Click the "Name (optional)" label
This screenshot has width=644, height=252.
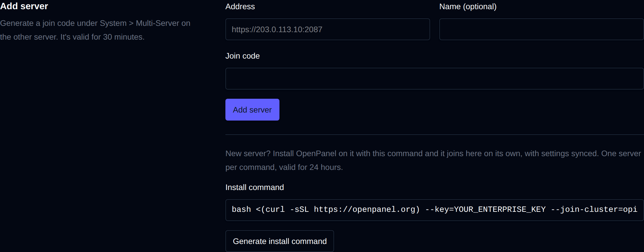tap(468, 7)
